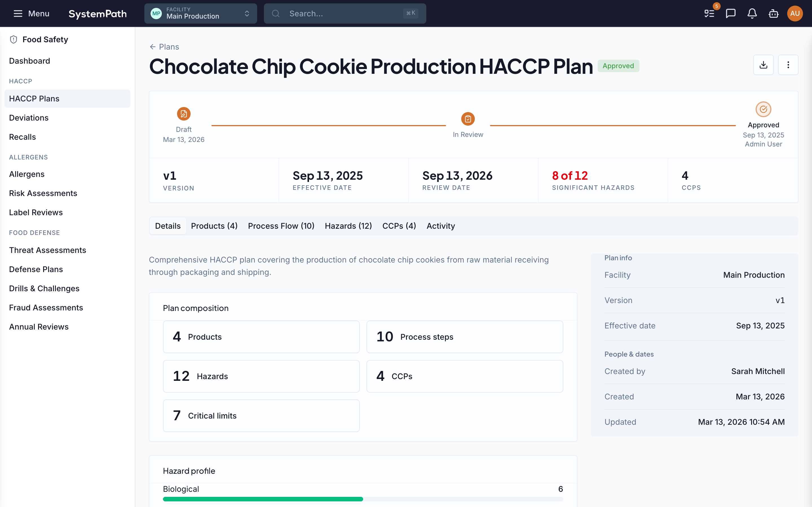Click the Biological hazard progress bar
The height and width of the screenshot is (507, 812).
tap(363, 499)
